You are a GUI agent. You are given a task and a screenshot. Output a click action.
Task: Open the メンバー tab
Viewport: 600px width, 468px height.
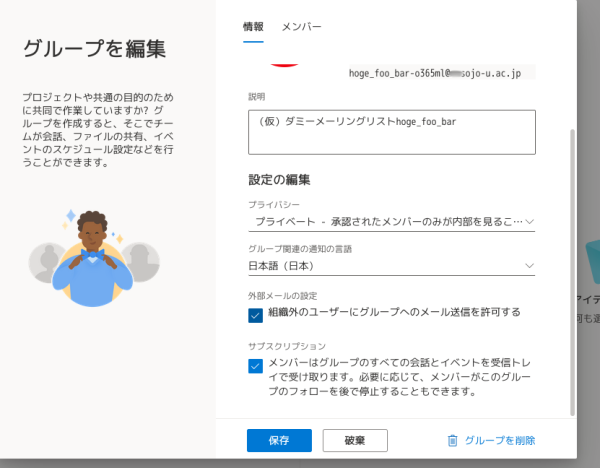point(302,27)
